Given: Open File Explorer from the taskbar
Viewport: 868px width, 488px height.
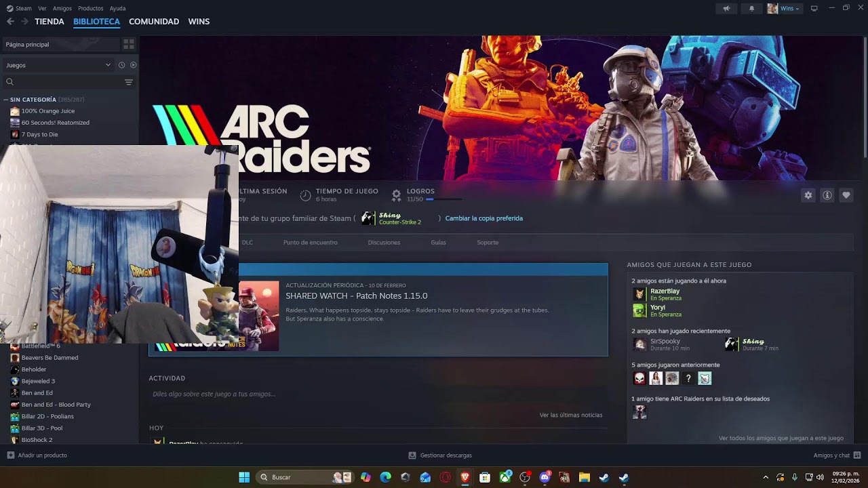Looking at the screenshot, I should pyautogui.click(x=584, y=477).
